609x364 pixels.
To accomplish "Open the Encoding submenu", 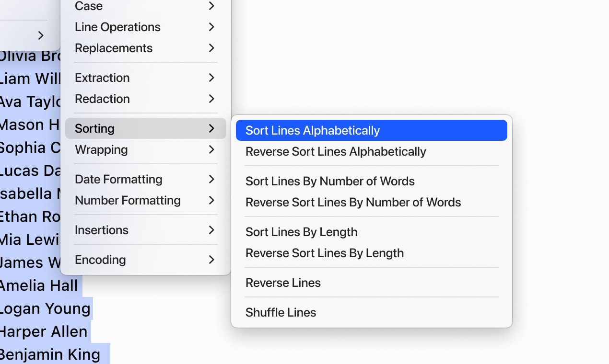I will pyautogui.click(x=146, y=260).
